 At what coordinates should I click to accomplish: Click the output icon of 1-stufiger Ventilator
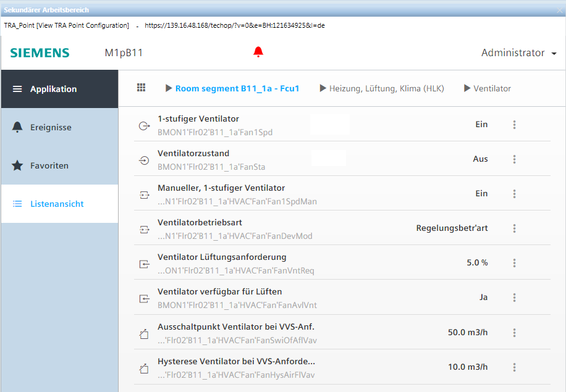click(144, 125)
